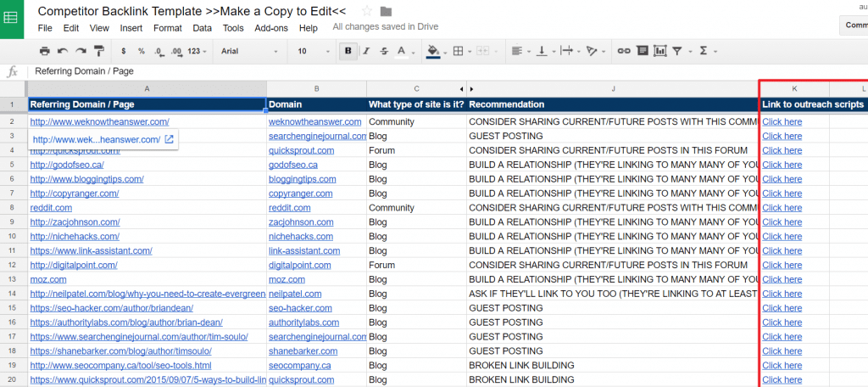Select 'Link to outreach scripts' header cell
868x387 pixels.
(x=794, y=104)
